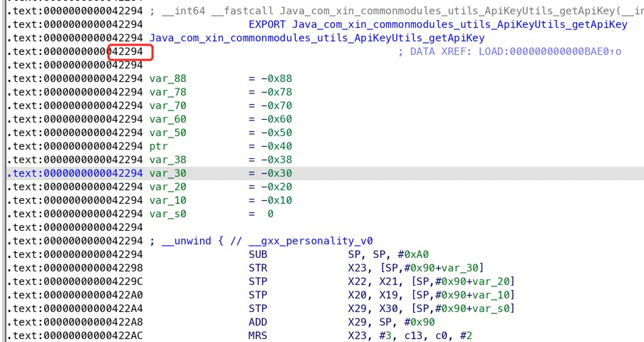Image resolution: width=644 pixels, height=342 pixels.
Task: Select the var_10 stack variable name
Action: pyautogui.click(x=167, y=200)
